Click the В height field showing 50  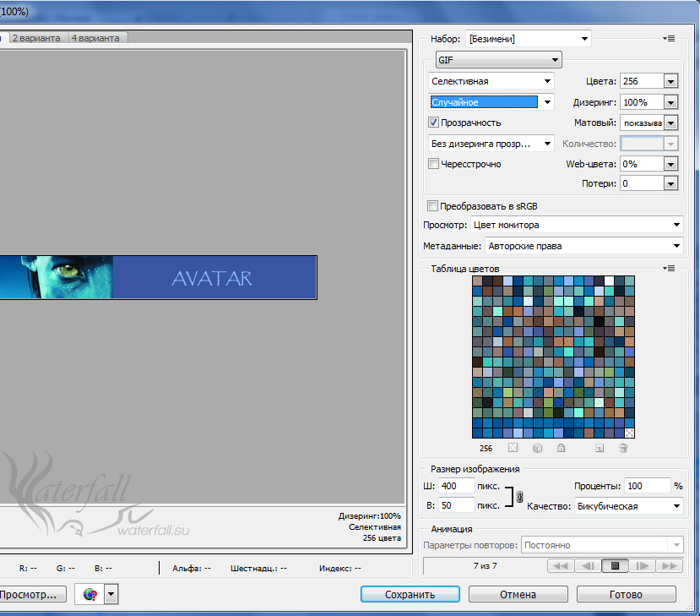pos(456,505)
